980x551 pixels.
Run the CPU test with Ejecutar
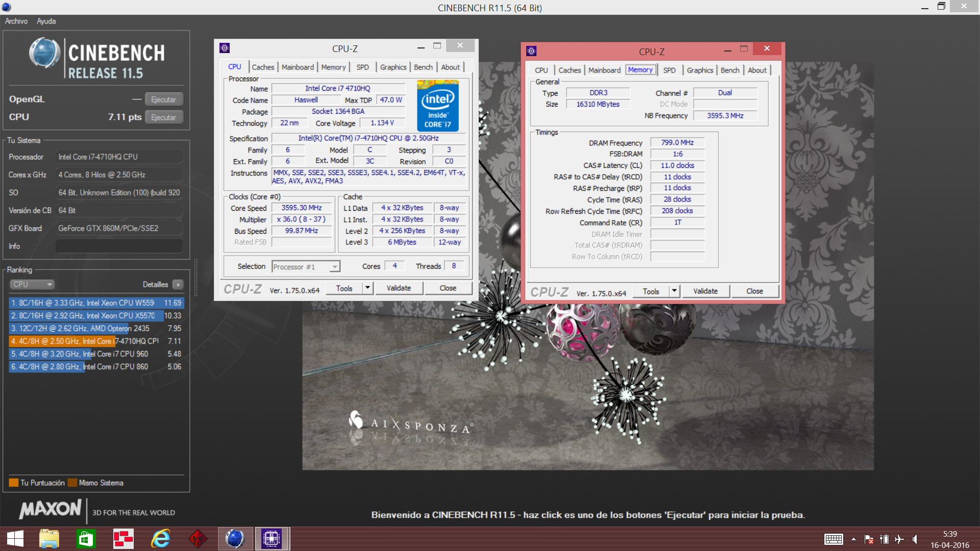tap(164, 117)
